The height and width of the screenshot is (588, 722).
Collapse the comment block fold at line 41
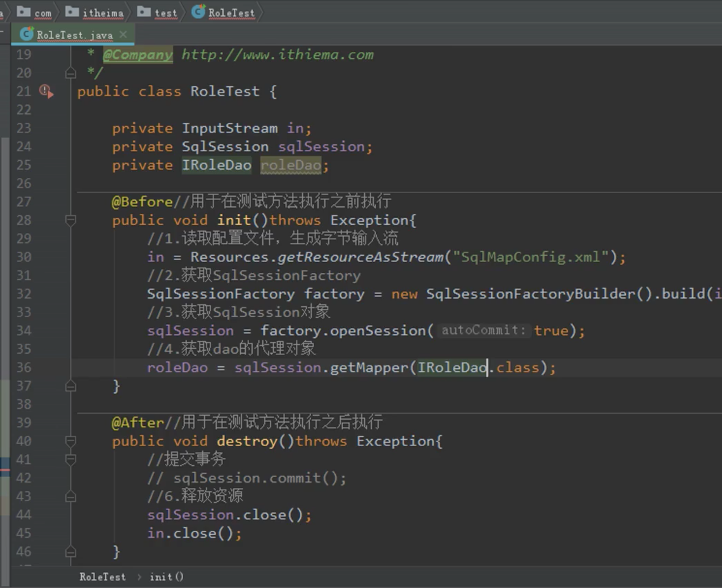(70, 459)
